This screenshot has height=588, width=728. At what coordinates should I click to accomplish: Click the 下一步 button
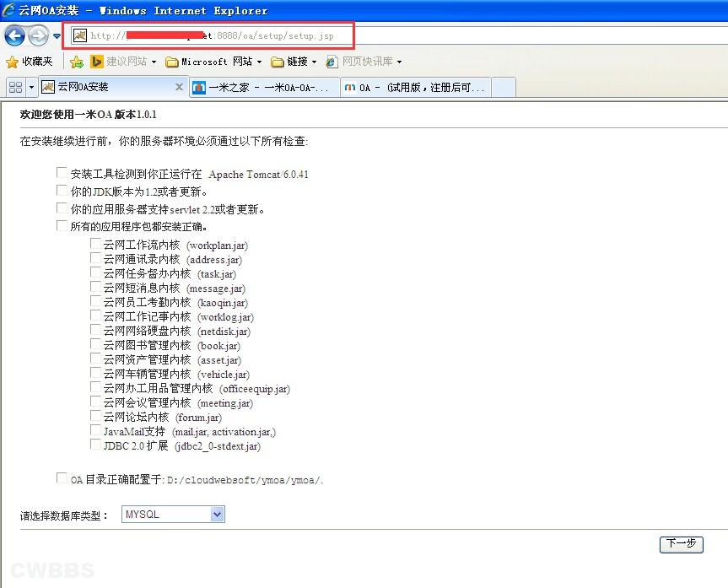click(681, 544)
